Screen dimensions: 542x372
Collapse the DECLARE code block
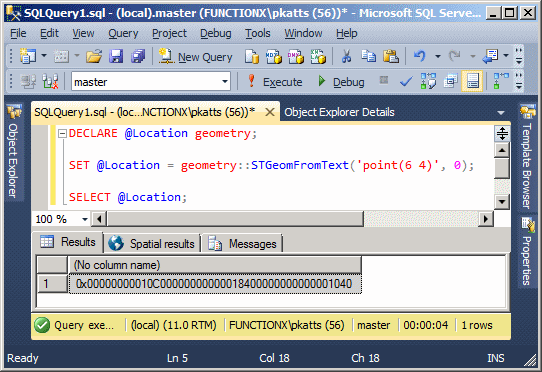tap(62, 133)
